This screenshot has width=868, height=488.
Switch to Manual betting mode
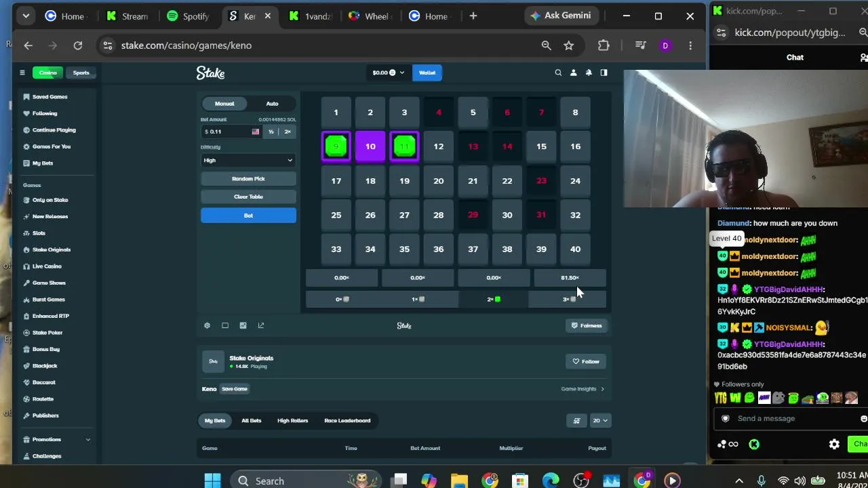point(224,104)
